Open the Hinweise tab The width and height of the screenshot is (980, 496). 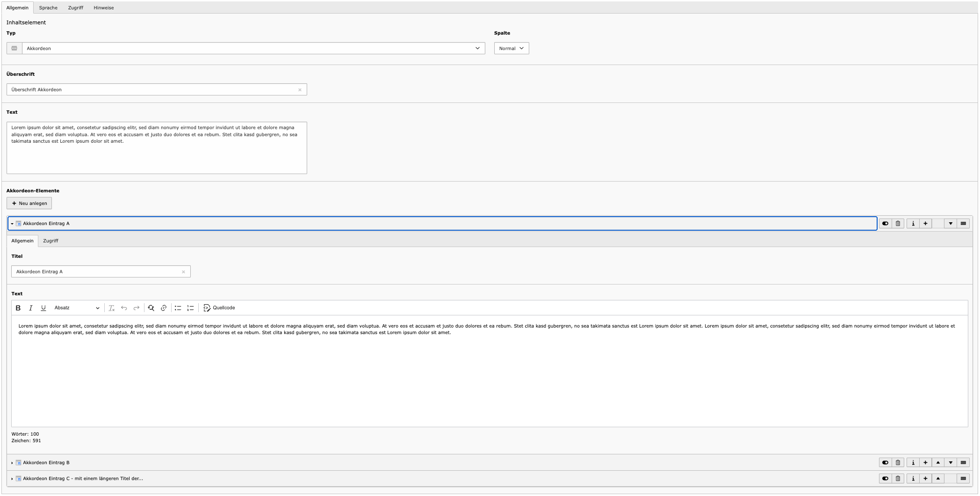pyautogui.click(x=103, y=8)
